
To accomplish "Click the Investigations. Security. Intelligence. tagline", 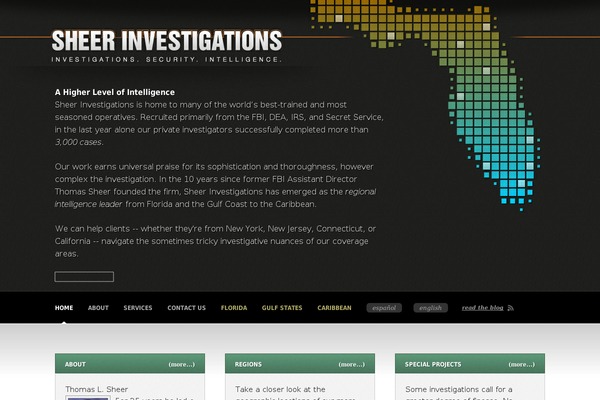I will pyautogui.click(x=167, y=59).
